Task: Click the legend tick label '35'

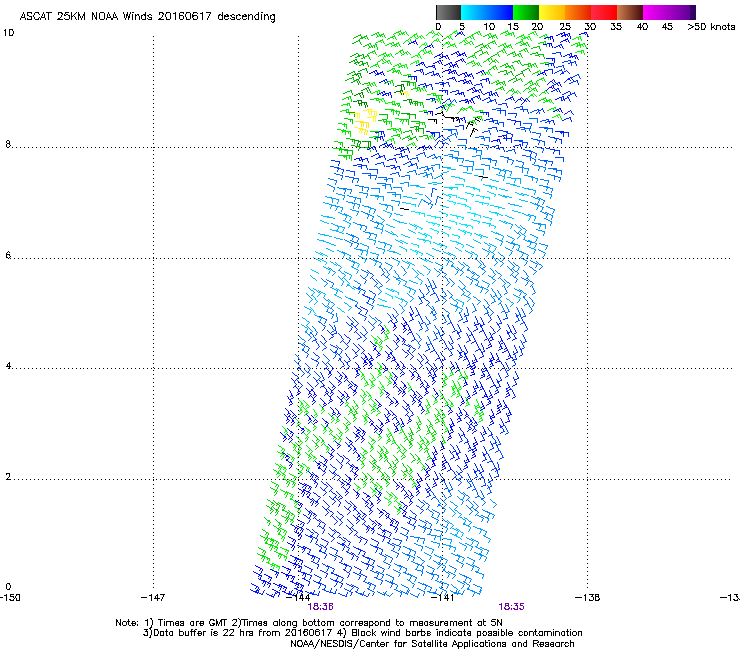Action: (616, 27)
